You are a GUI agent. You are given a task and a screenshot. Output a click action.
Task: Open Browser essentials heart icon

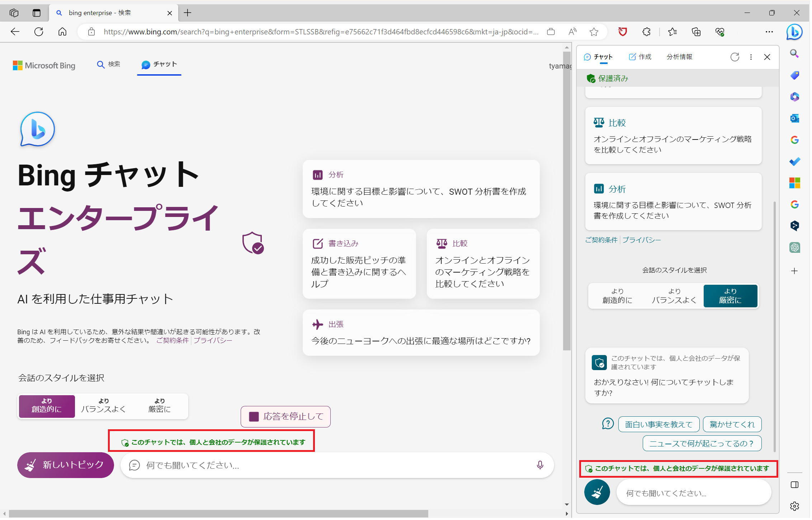[720, 32]
